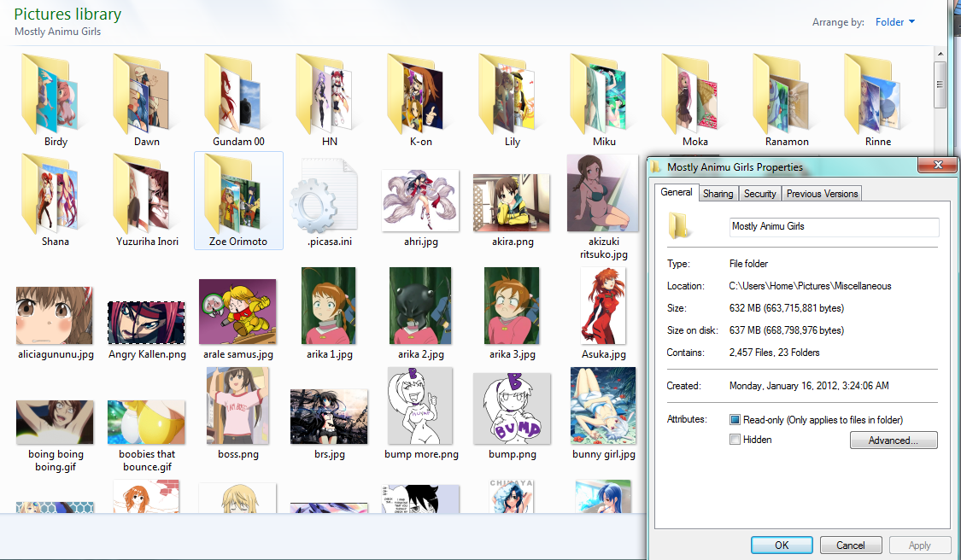Click Cancel in Properties dialog
This screenshot has width=961, height=560.
(x=851, y=545)
